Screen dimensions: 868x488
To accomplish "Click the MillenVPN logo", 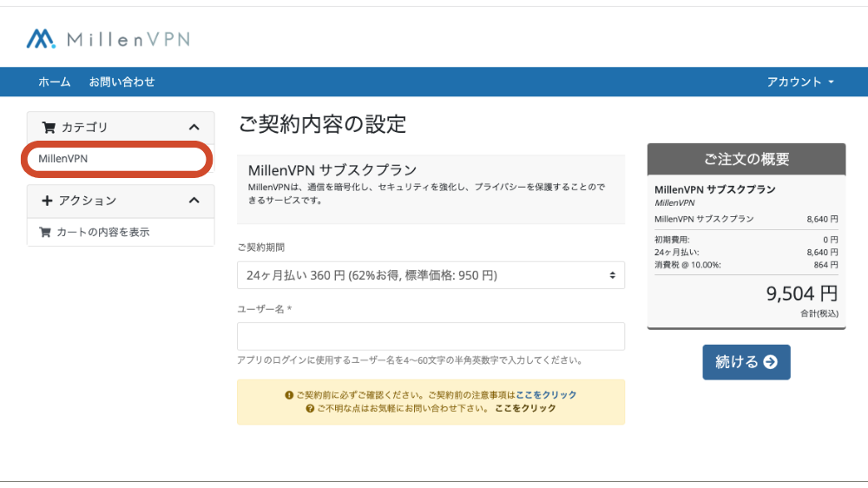I will 108,39.
